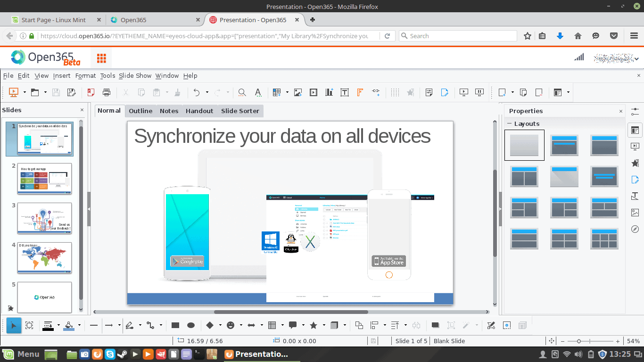Toggle the Display Grid icon
This screenshot has width=644, height=362.
tap(395, 92)
